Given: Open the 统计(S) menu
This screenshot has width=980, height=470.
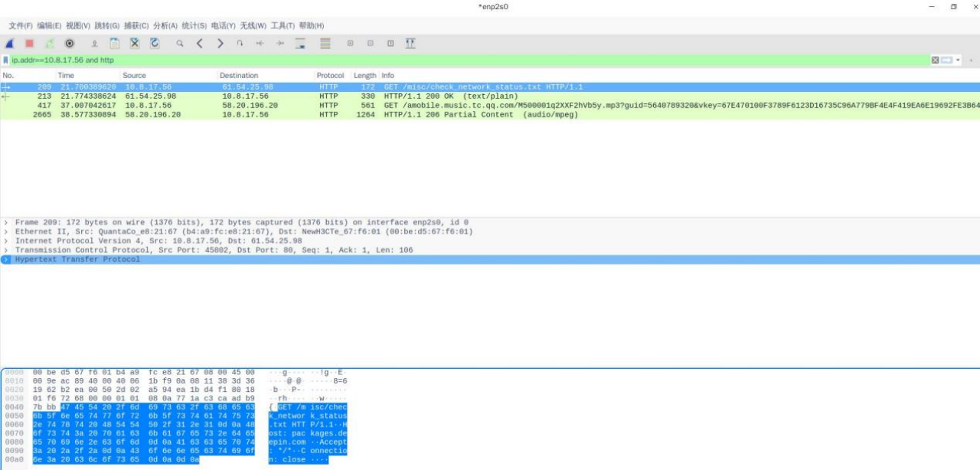Looking at the screenshot, I should [194, 25].
